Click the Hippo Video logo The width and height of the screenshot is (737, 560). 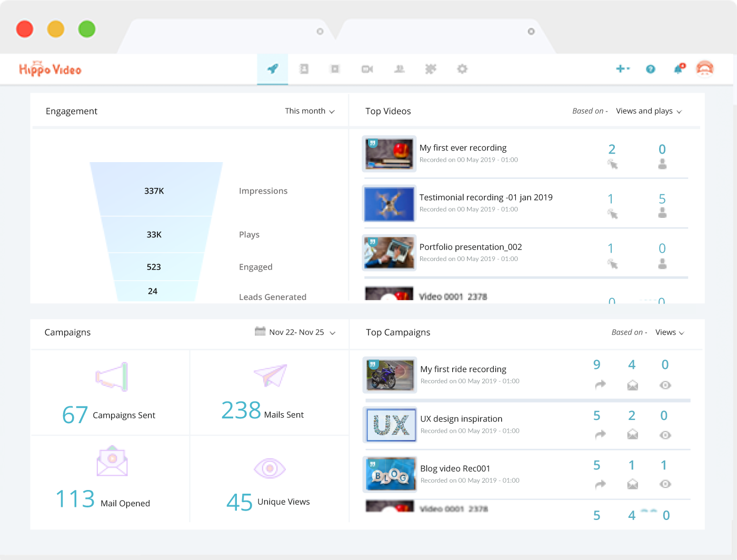pyautogui.click(x=51, y=69)
